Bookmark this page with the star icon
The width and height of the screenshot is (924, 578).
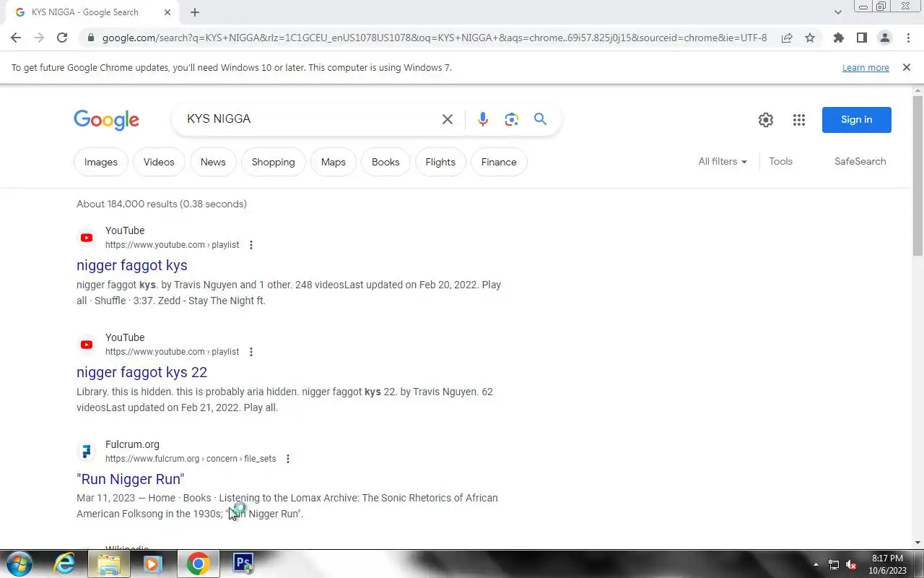[810, 38]
